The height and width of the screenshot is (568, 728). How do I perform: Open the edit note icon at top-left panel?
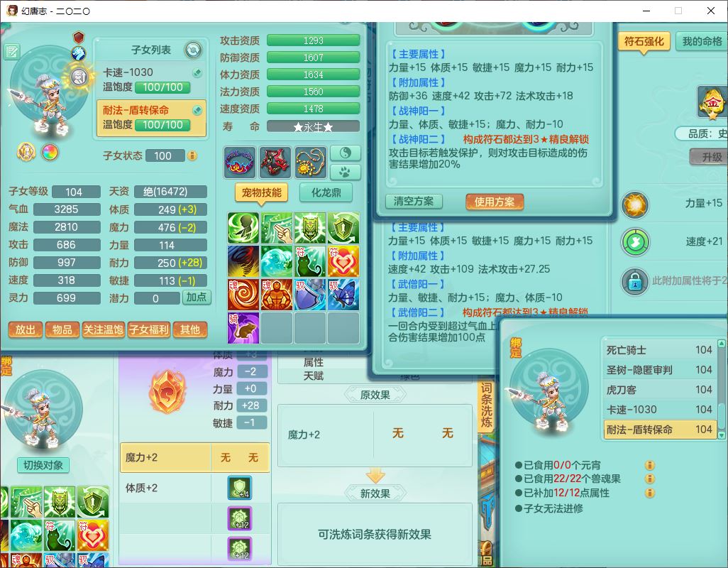click(11, 52)
